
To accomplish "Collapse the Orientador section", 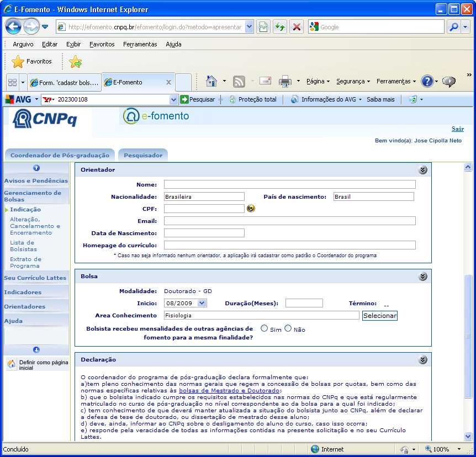I will point(422,170).
